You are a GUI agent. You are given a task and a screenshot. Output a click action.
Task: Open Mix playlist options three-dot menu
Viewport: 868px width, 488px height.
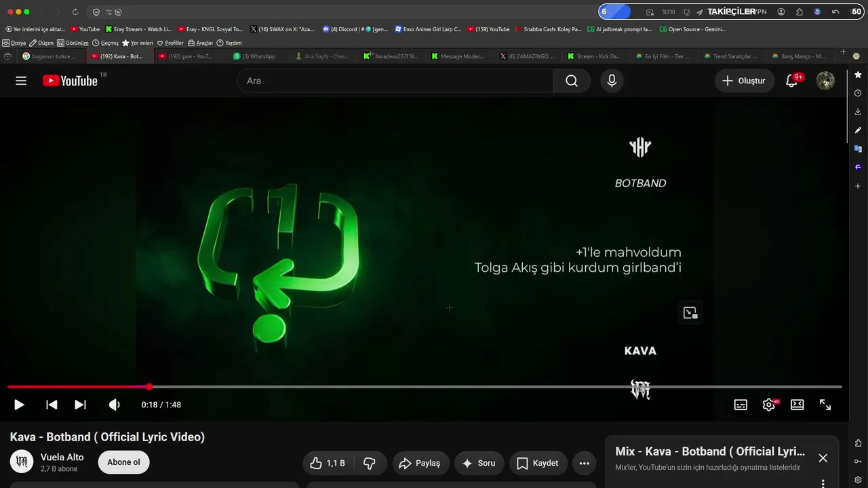coord(823,483)
